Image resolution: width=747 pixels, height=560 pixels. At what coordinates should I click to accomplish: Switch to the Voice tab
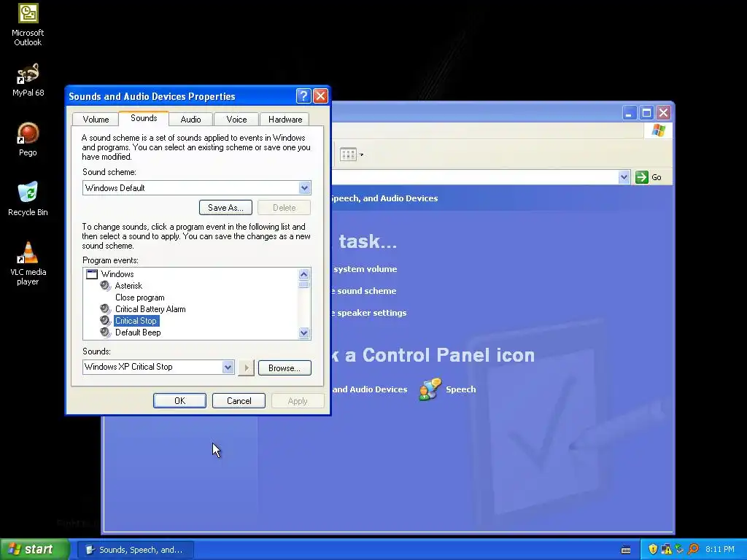236,119
